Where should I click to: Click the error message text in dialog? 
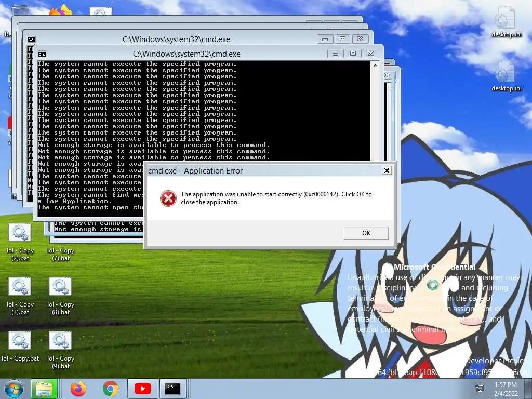pos(276,198)
